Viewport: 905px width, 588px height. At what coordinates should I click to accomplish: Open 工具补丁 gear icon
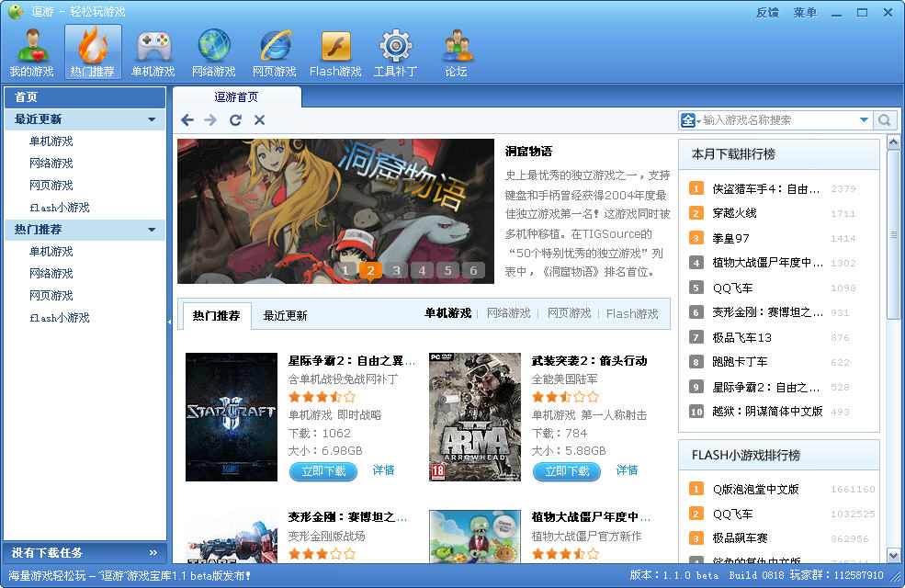click(395, 52)
